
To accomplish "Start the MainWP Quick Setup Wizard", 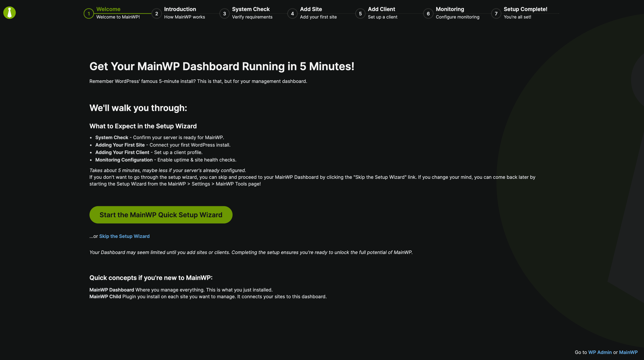I will pos(161,215).
